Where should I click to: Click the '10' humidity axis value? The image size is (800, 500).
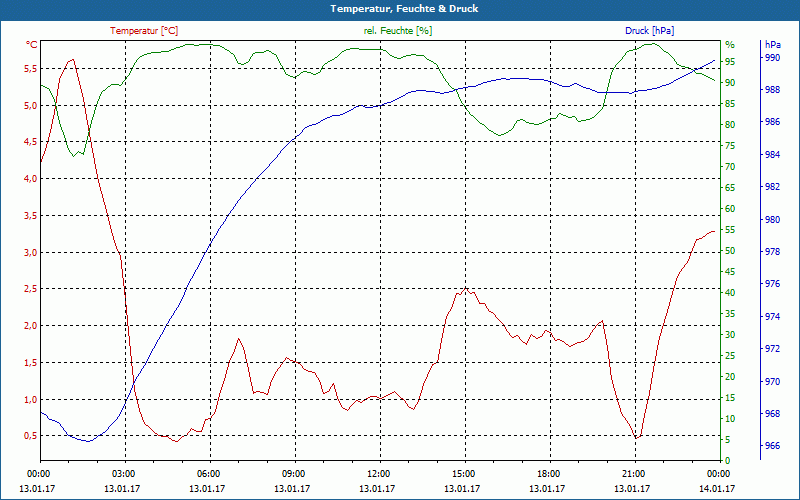pyautogui.click(x=730, y=419)
